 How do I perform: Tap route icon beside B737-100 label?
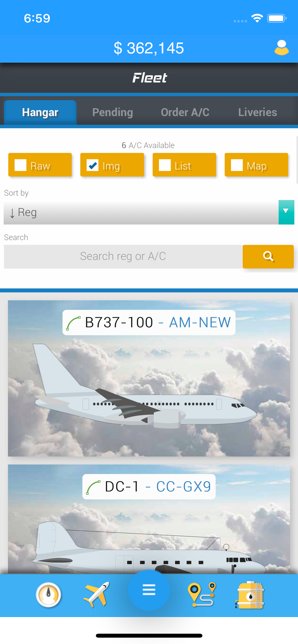click(x=73, y=323)
